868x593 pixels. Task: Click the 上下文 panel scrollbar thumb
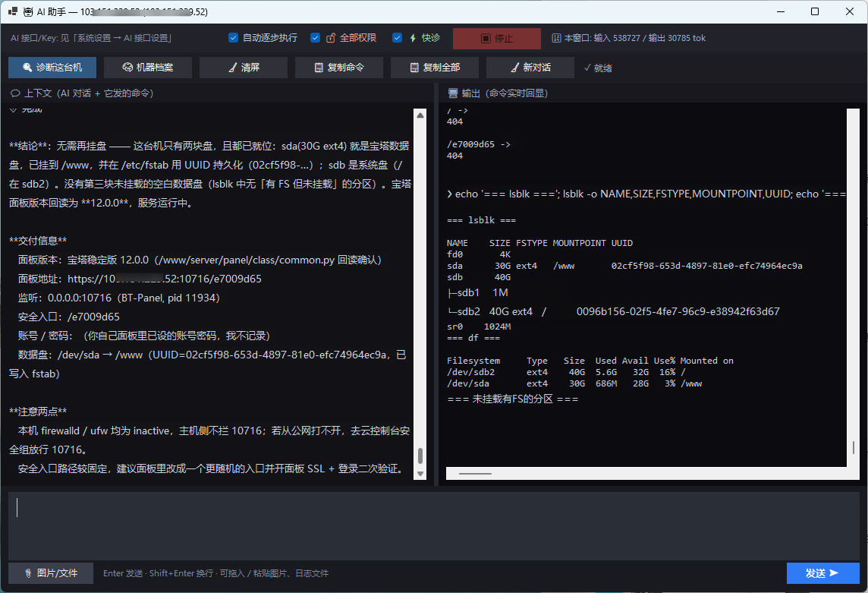click(x=420, y=456)
